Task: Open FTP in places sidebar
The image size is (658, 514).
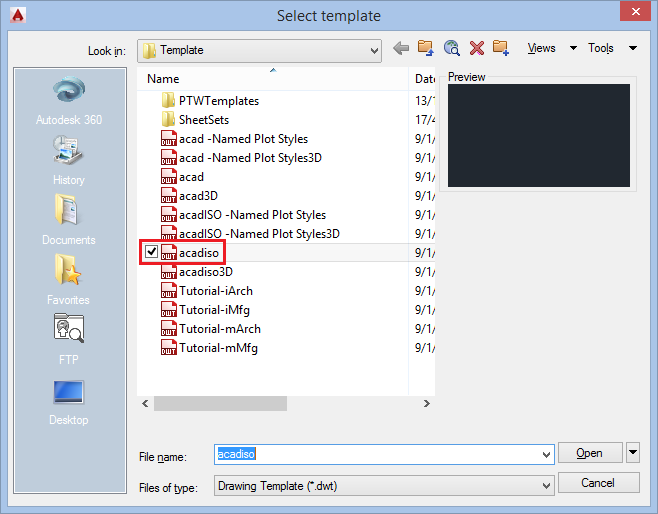Action: click(x=69, y=340)
